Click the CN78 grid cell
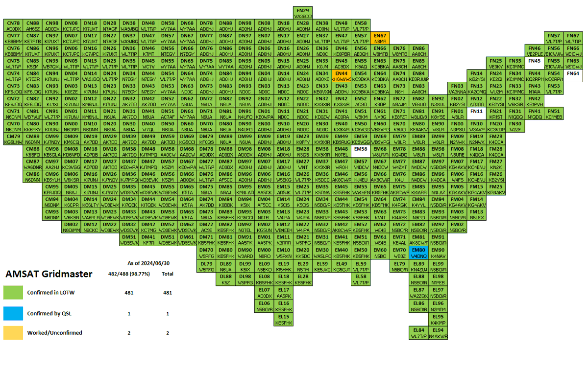The height and width of the screenshot is (372, 588). [13, 26]
